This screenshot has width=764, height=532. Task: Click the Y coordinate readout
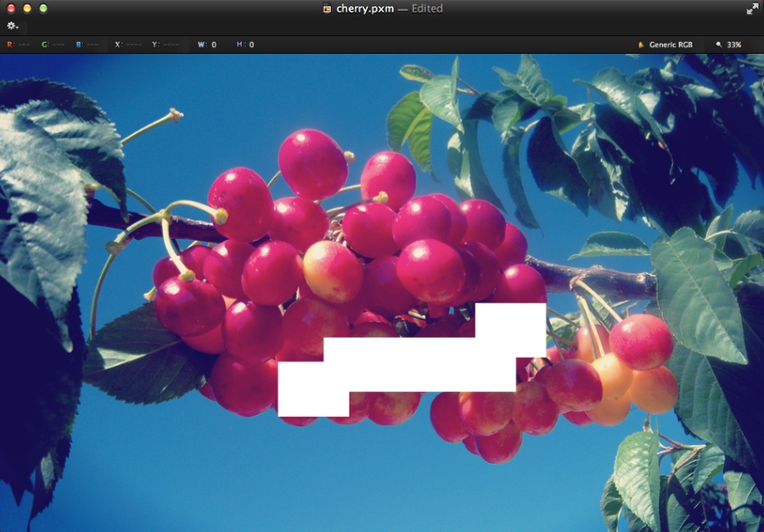[x=166, y=44]
